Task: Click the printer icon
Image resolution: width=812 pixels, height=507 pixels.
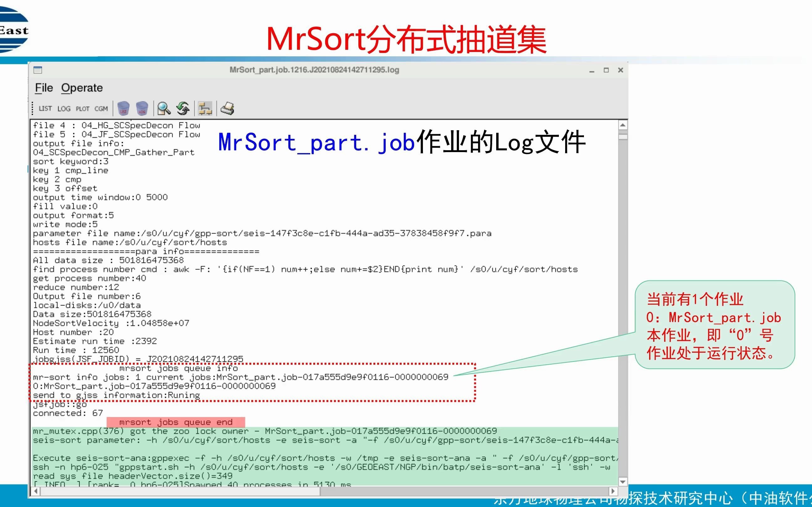Action: coord(227,109)
